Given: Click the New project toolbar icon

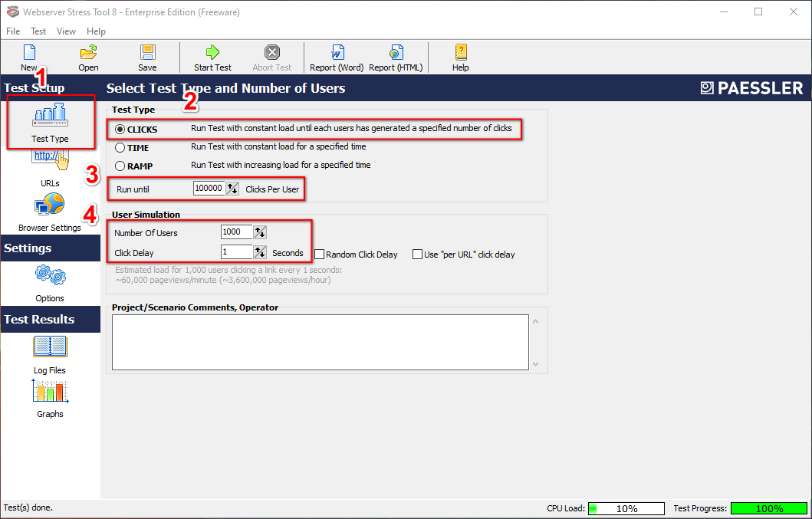Looking at the screenshot, I should point(29,53).
